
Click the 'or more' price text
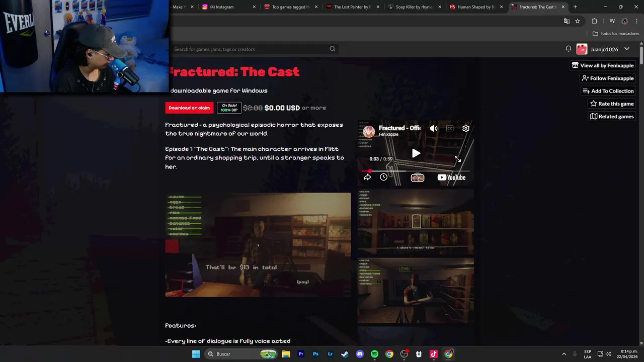point(314,108)
